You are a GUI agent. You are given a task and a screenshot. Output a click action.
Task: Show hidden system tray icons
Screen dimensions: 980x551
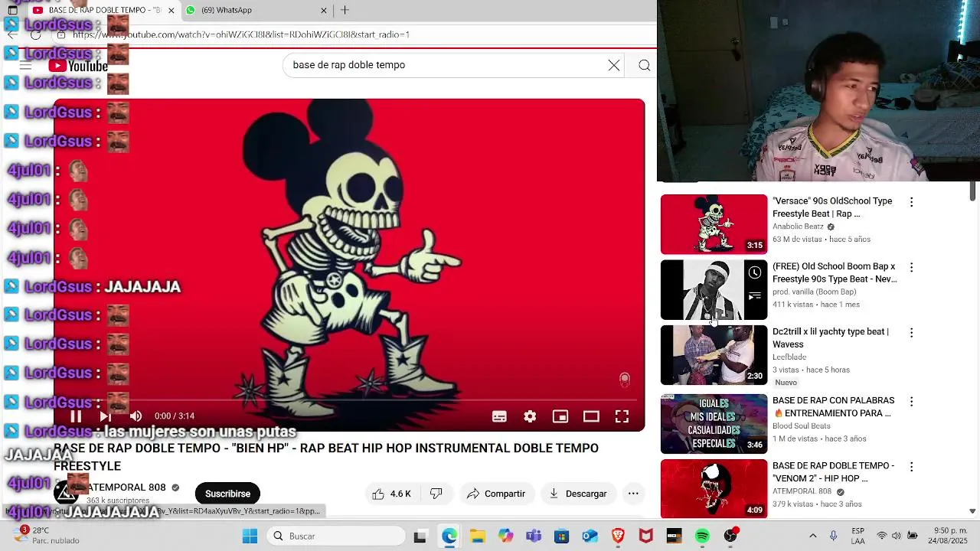point(812,536)
